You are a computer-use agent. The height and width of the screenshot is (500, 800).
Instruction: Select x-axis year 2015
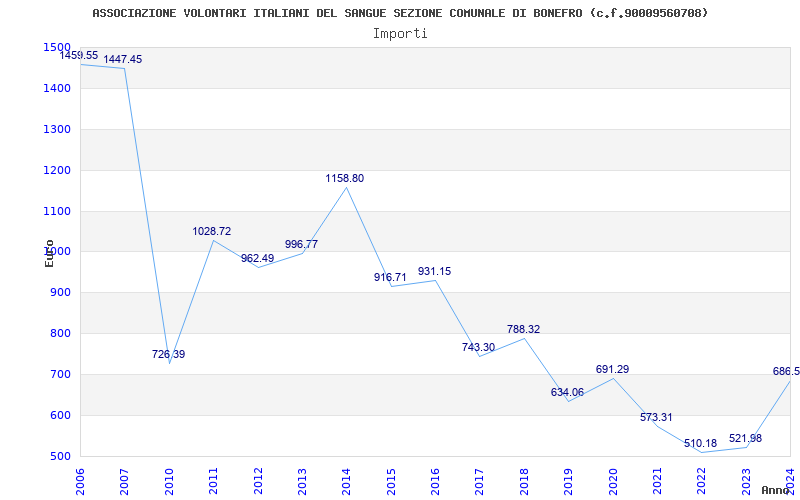391,482
